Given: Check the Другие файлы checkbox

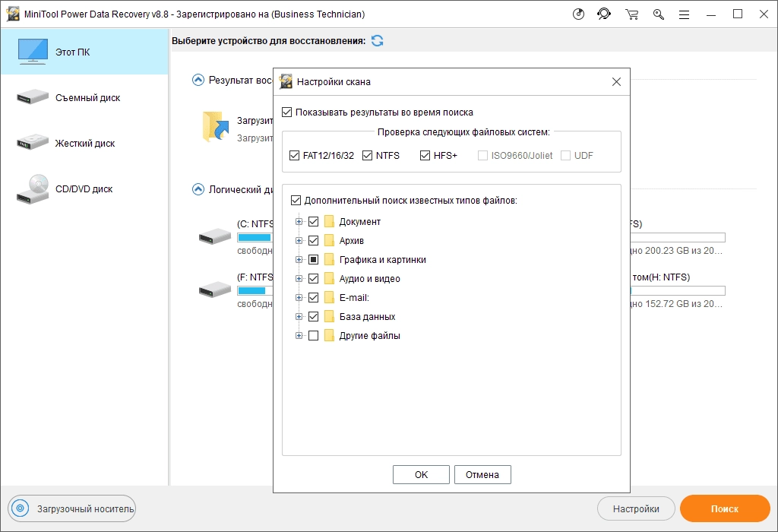Looking at the screenshot, I should click(313, 335).
